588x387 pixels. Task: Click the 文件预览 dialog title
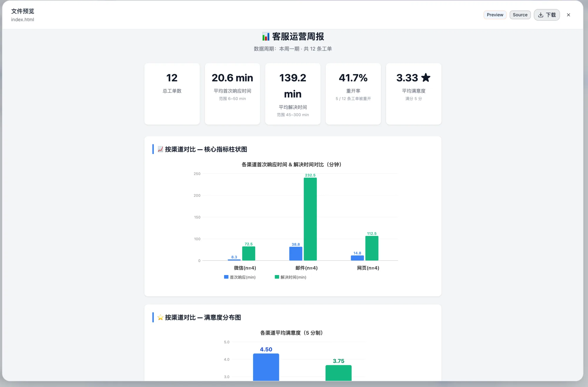[x=23, y=11]
